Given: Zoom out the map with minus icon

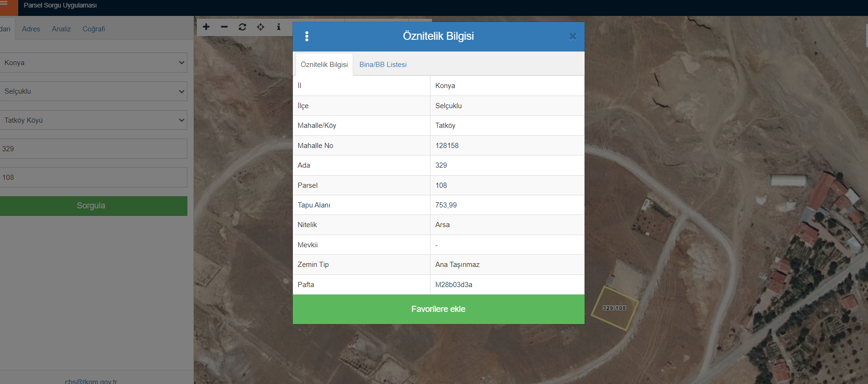Looking at the screenshot, I should pos(224,27).
